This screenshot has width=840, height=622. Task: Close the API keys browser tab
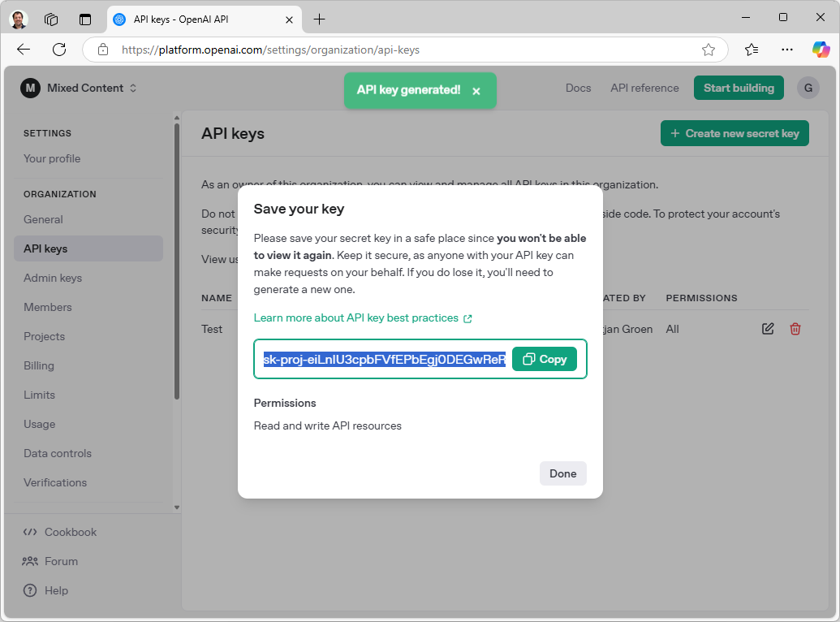(289, 19)
